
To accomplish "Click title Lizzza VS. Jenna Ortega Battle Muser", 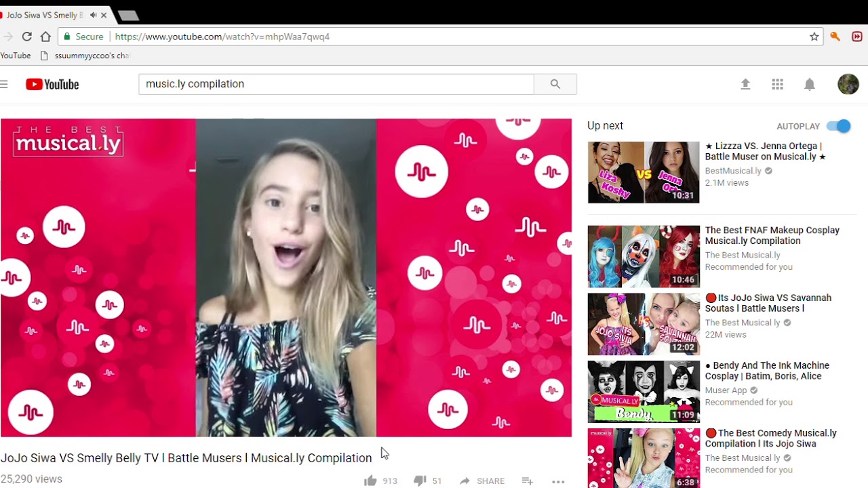I will coord(766,151).
